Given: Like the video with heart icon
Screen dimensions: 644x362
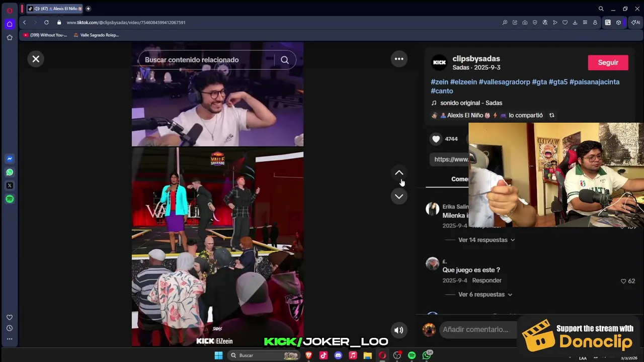Looking at the screenshot, I should (x=436, y=139).
